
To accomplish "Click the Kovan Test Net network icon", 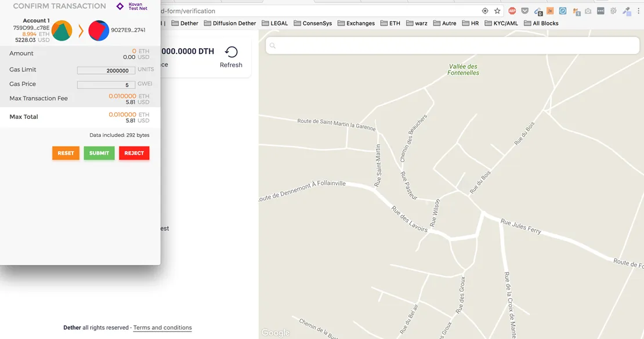I will click(120, 6).
